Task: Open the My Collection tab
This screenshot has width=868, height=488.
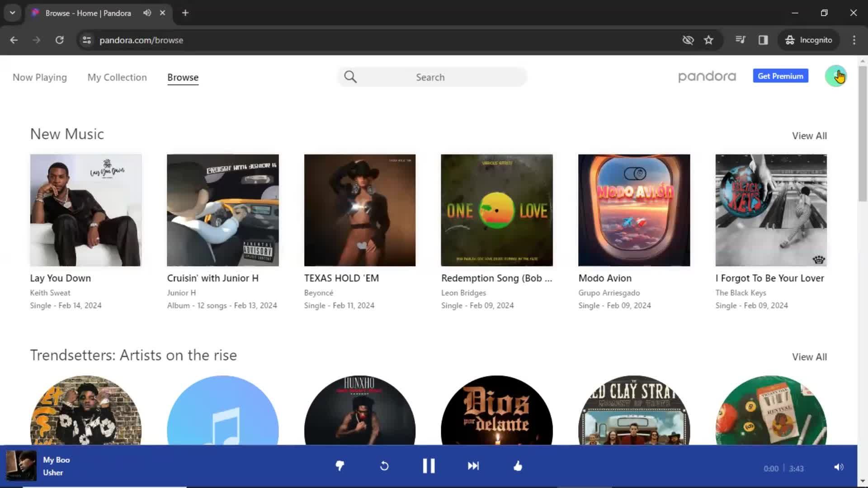Action: click(117, 77)
